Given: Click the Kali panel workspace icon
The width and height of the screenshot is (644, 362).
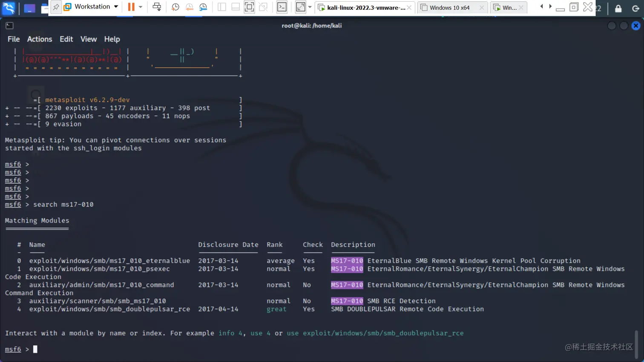Looking at the screenshot, I should pyautogui.click(x=29, y=8).
